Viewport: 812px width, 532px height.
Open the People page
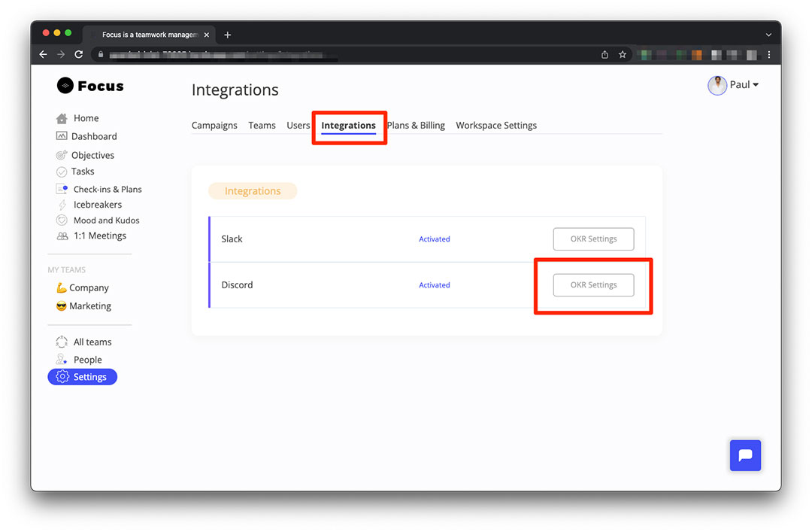coord(87,360)
